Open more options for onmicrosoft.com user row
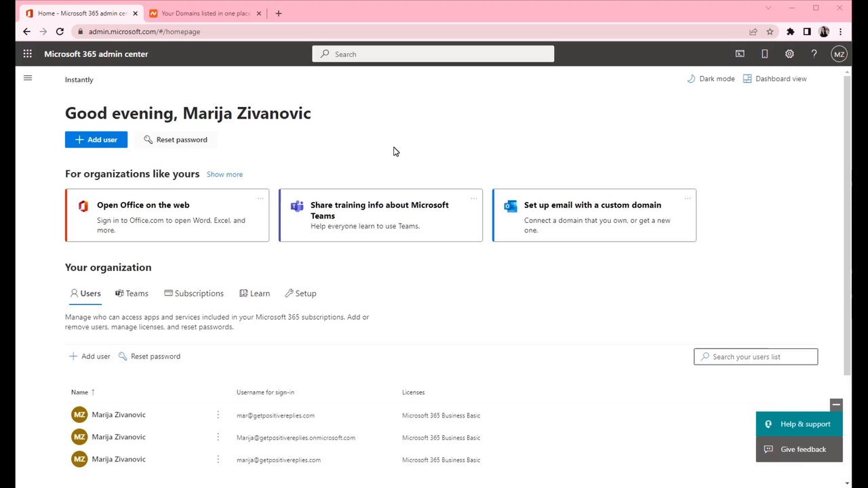Viewport: 868px width, 488px height. [218, 437]
